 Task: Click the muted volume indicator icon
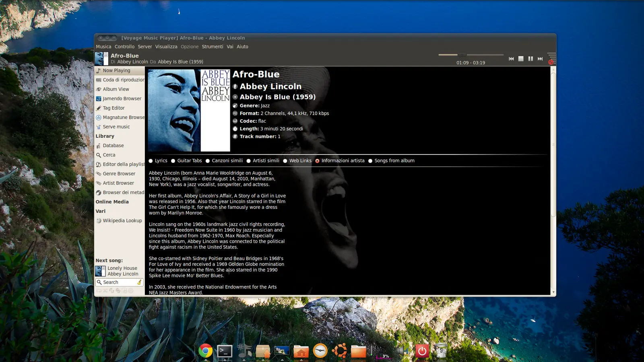tap(551, 58)
